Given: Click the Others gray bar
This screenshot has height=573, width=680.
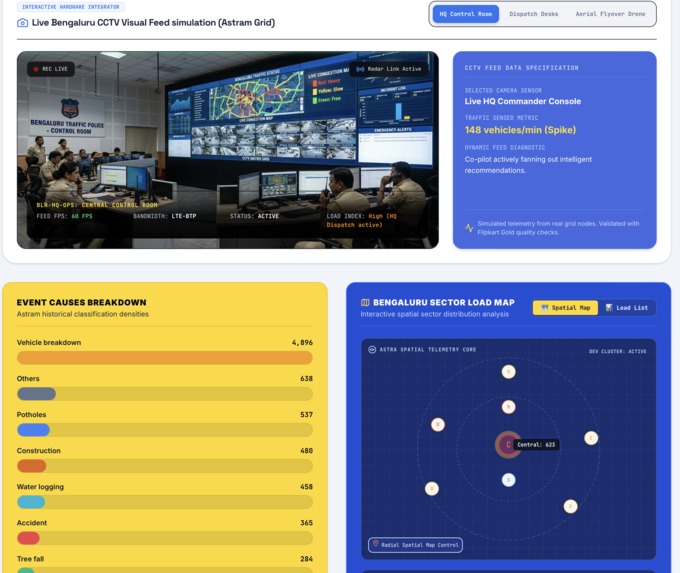Looking at the screenshot, I should coord(36,394).
